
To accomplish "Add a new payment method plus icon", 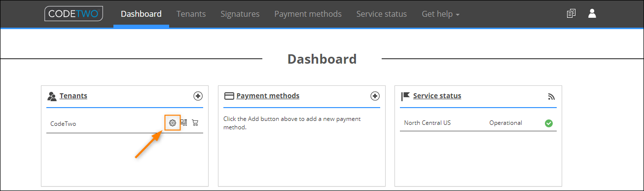I will coord(375,96).
